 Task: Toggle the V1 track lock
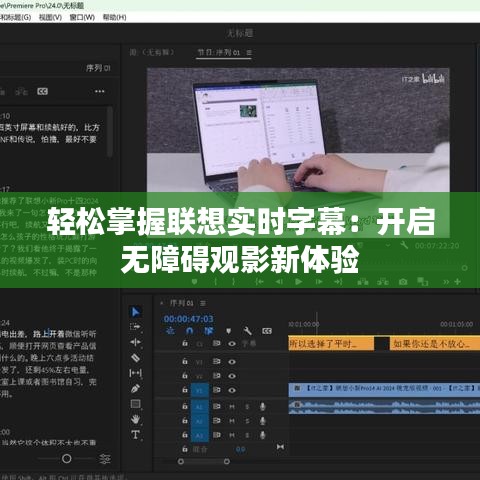pyautogui.click(x=185, y=389)
